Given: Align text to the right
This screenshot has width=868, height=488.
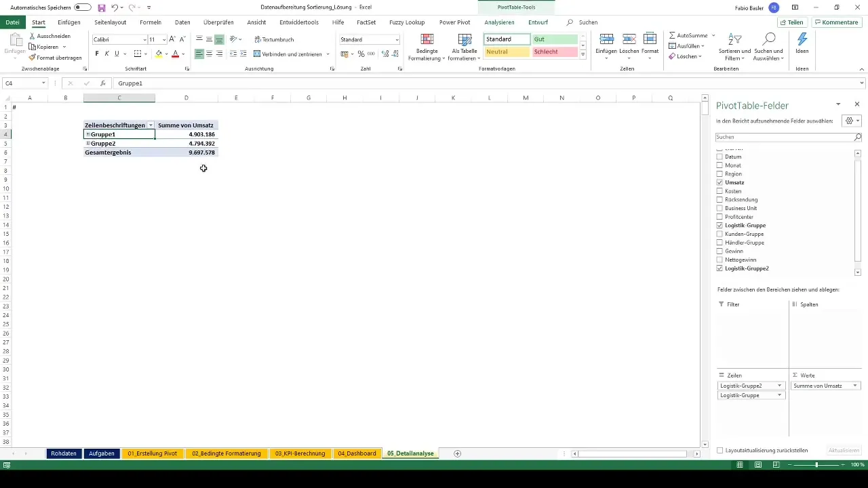Looking at the screenshot, I should pyautogui.click(x=219, y=54).
